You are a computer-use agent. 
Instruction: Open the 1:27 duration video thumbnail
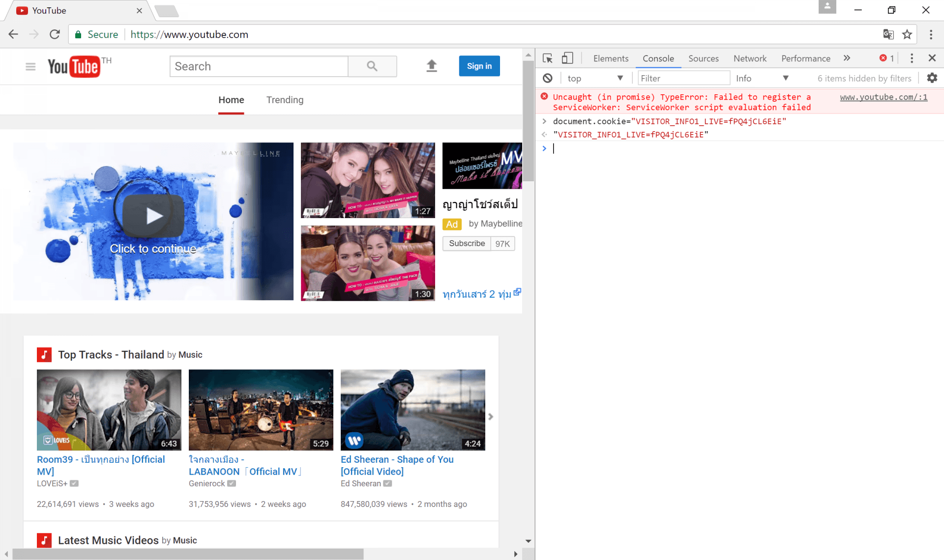(368, 180)
